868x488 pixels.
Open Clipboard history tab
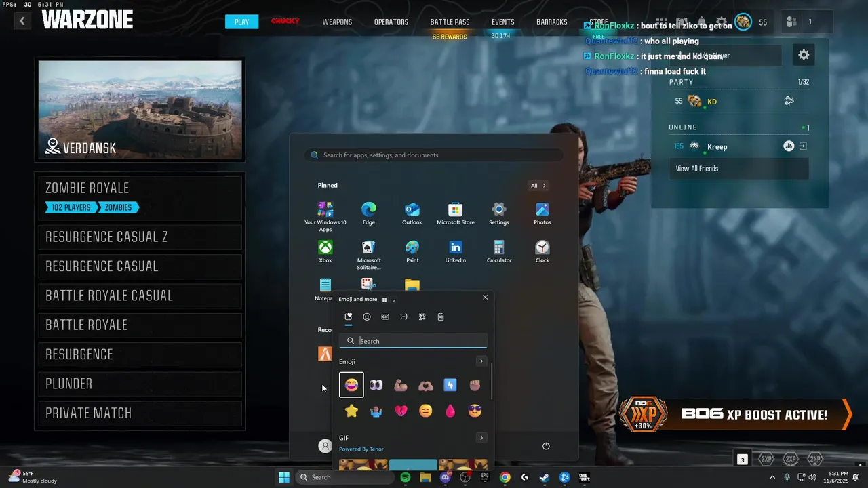coord(441,317)
